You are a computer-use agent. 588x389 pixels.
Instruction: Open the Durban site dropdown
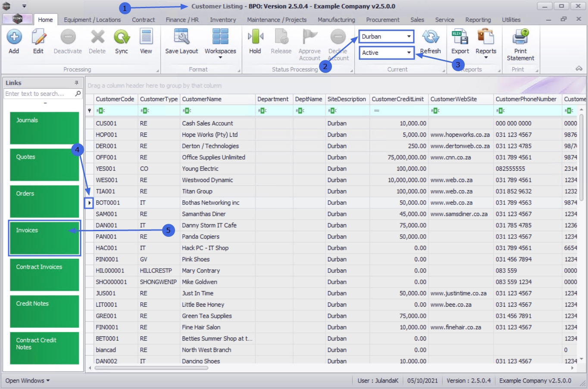(409, 37)
